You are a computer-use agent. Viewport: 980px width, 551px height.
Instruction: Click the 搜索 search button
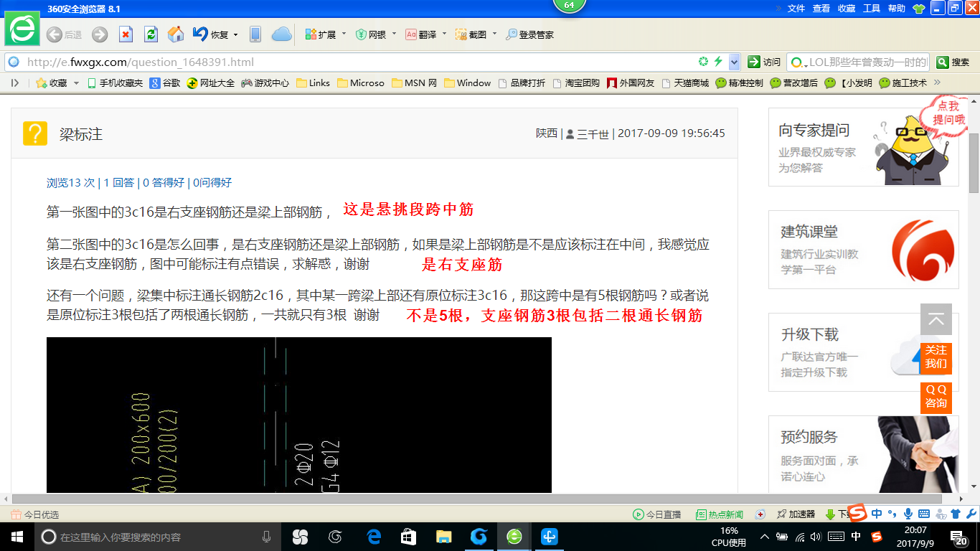click(953, 62)
